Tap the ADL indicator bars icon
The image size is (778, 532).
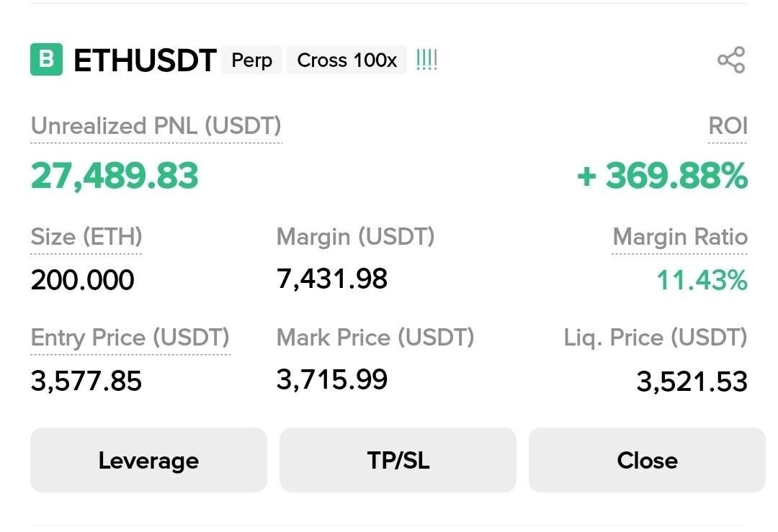tap(426, 60)
